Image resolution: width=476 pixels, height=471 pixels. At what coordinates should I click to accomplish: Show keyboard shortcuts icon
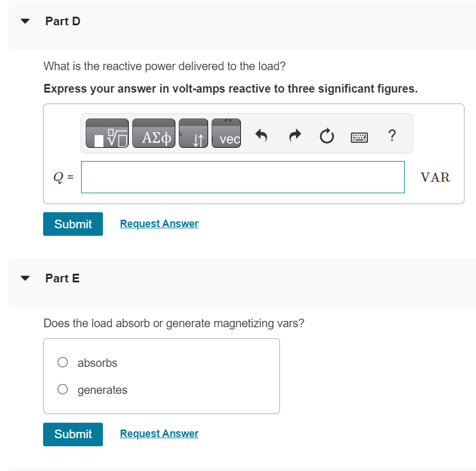click(359, 137)
